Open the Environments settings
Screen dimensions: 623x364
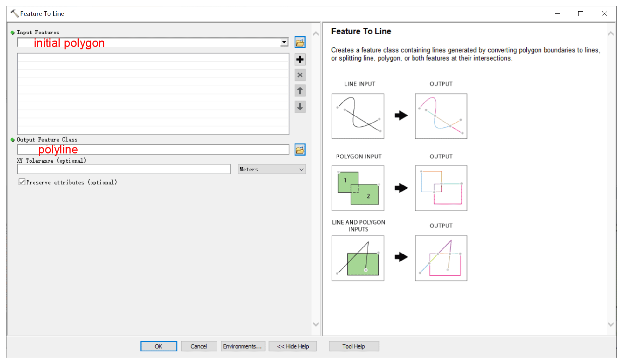coord(243,346)
